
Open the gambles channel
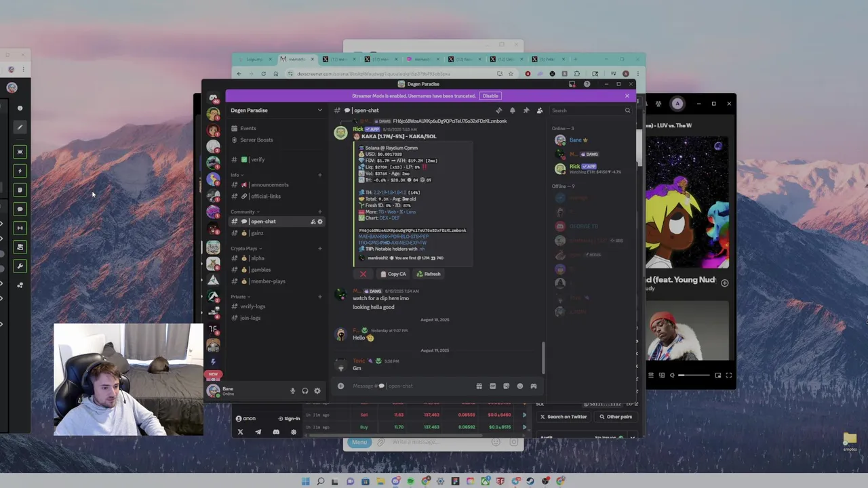click(x=276, y=270)
